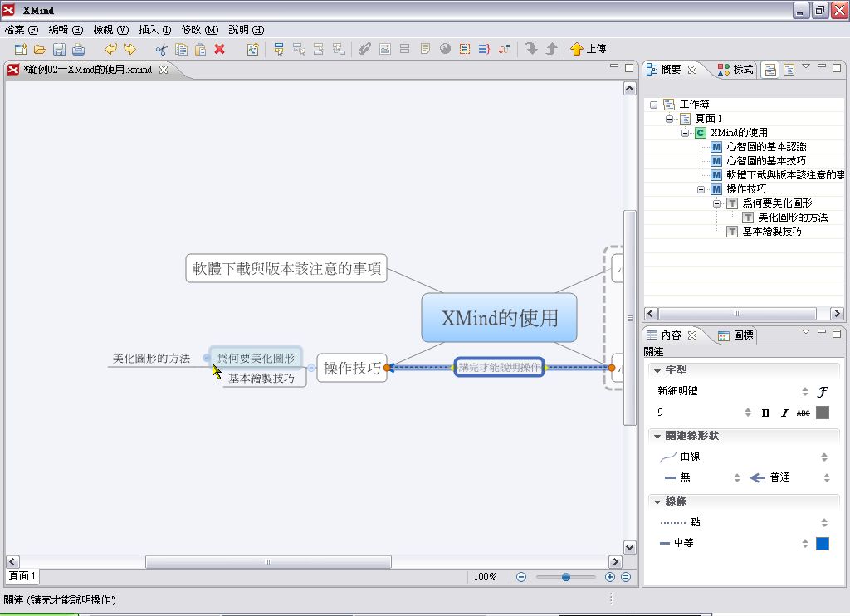Click the Insert image icon
The image size is (850, 616).
[385, 49]
